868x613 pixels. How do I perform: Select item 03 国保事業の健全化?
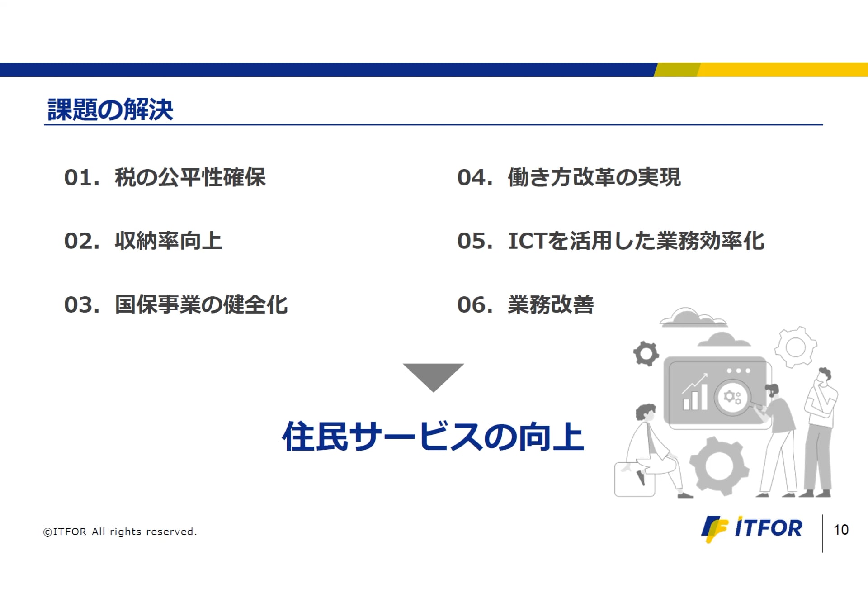point(176,304)
